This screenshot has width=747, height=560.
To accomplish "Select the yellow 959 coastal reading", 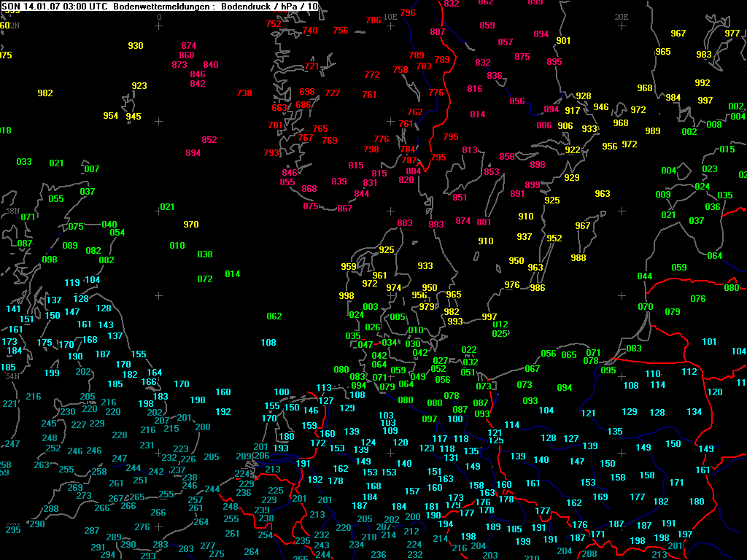I will pyautogui.click(x=349, y=267).
